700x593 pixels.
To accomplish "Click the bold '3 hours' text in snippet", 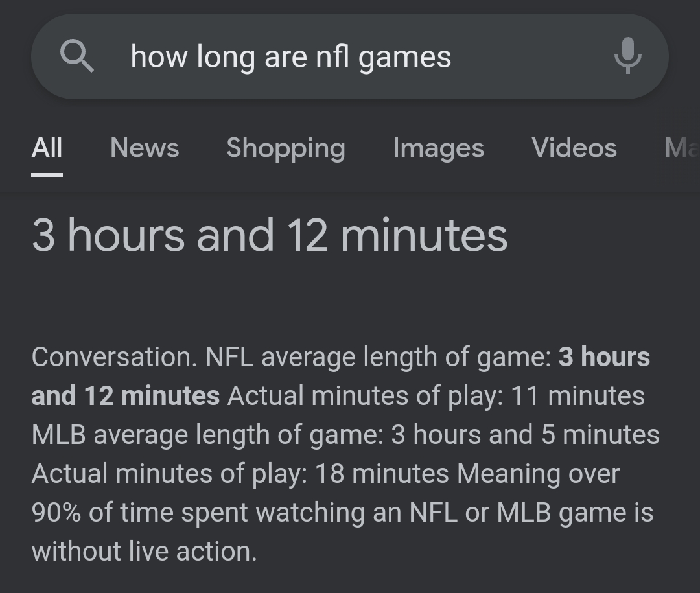I will point(604,357).
